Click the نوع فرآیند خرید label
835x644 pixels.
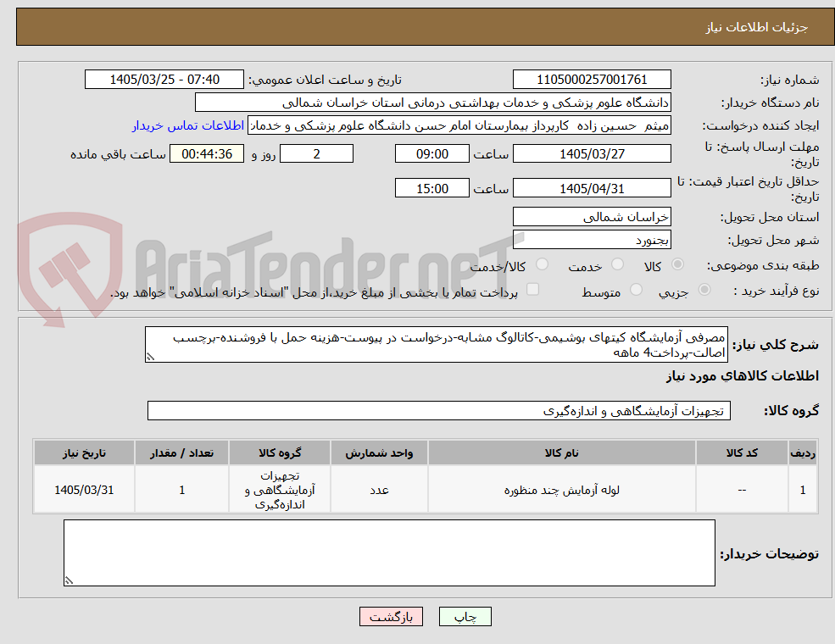776,291
